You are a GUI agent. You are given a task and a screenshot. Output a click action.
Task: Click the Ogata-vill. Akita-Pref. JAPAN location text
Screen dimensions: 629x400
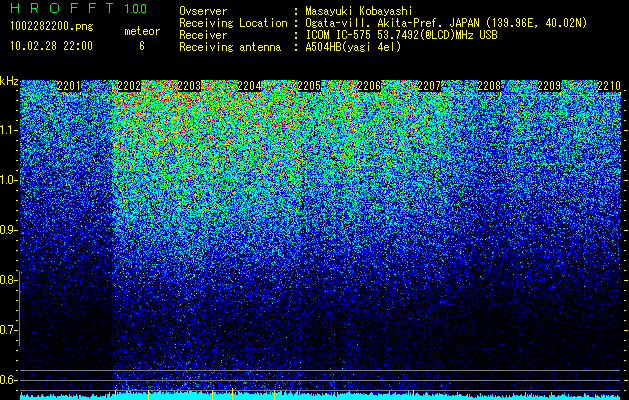[x=446, y=23]
